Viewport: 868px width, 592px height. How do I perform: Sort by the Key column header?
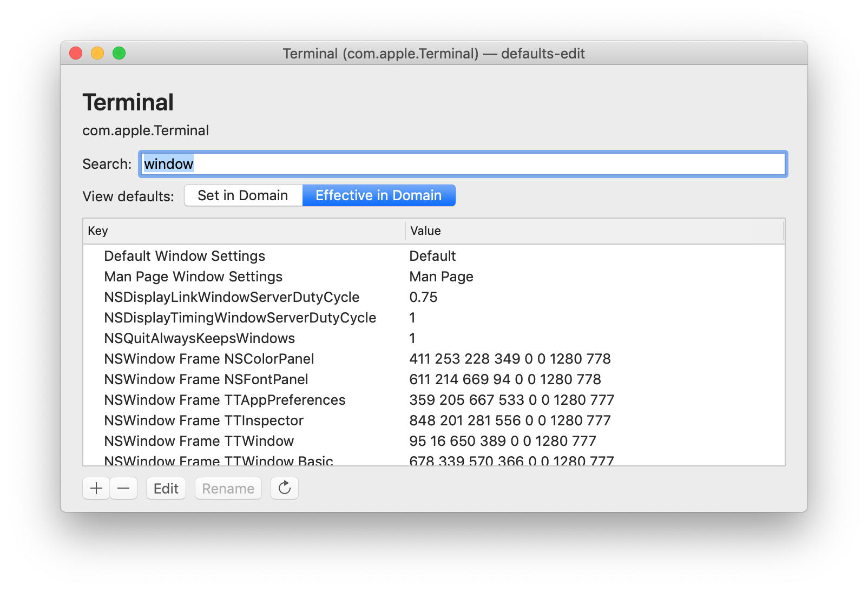244,231
